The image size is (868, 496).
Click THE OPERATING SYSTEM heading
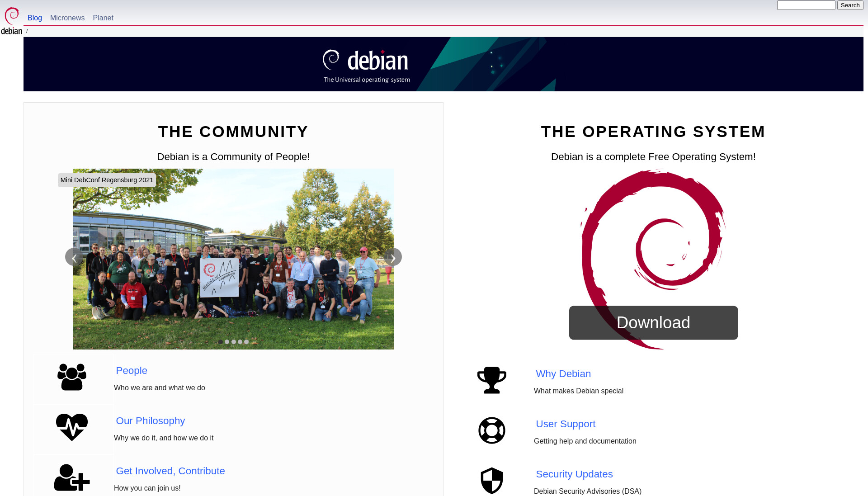pos(653,132)
